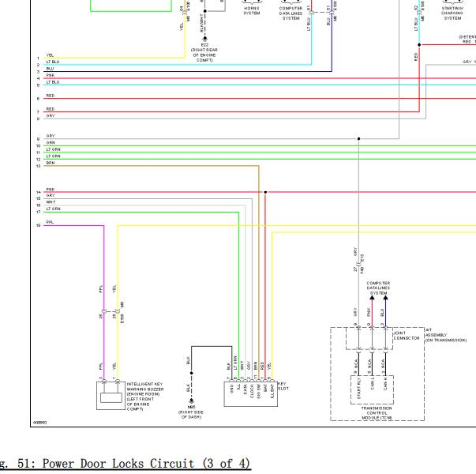
Task: Click the HORNS SYSTEM label
Action: (x=252, y=10)
